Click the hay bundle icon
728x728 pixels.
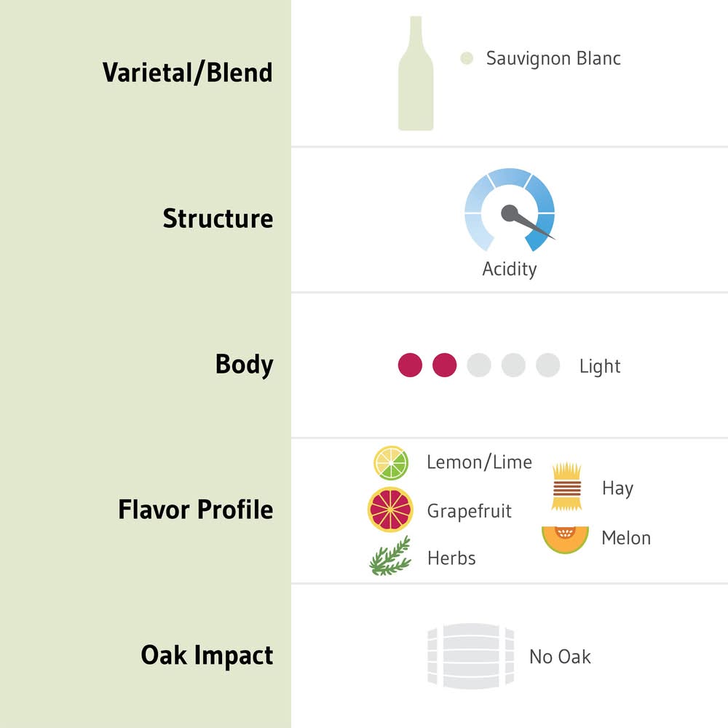(566, 486)
